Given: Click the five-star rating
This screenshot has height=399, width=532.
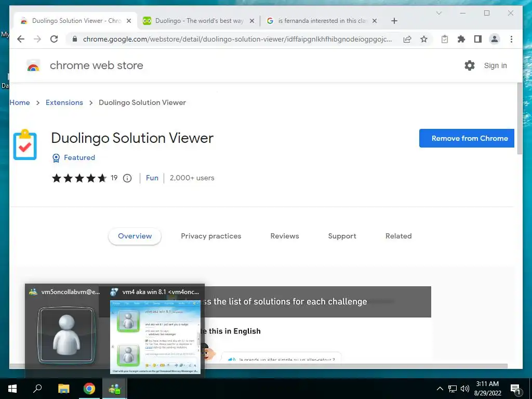Looking at the screenshot, I should pos(79,178).
